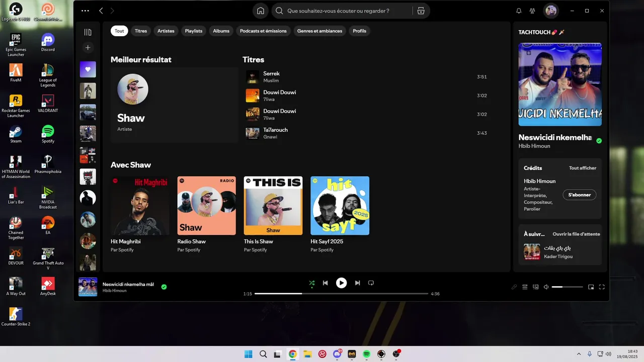
Task: Open the lyrics microphone icon
Action: coord(514,287)
